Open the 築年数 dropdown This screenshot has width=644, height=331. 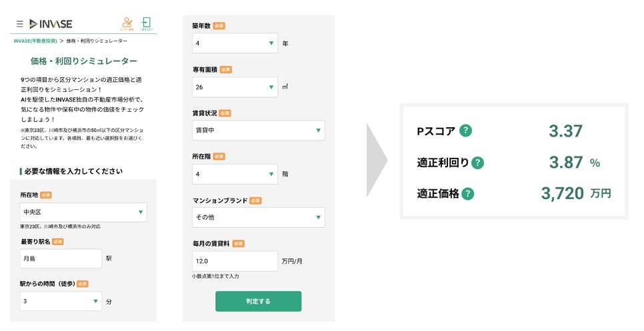point(235,44)
